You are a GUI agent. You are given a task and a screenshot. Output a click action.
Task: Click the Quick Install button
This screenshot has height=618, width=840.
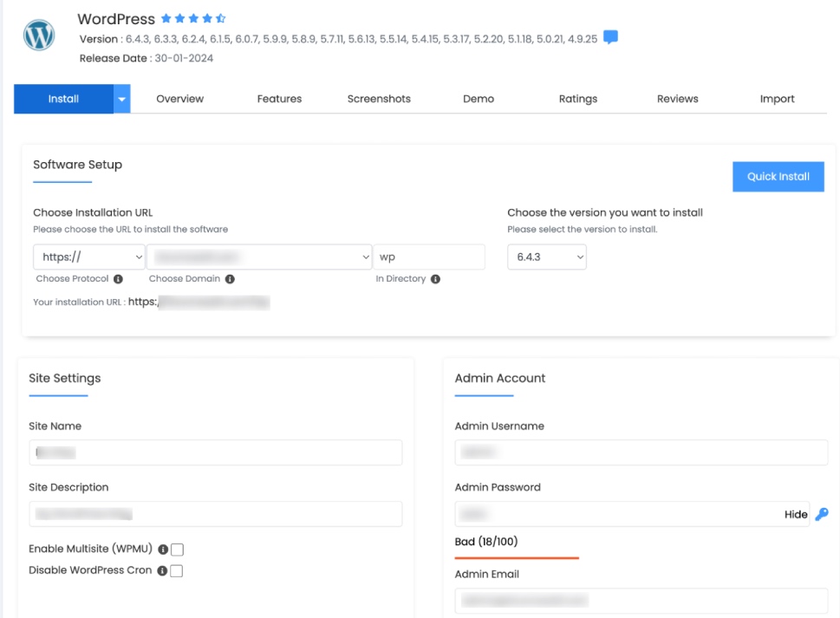click(x=778, y=176)
